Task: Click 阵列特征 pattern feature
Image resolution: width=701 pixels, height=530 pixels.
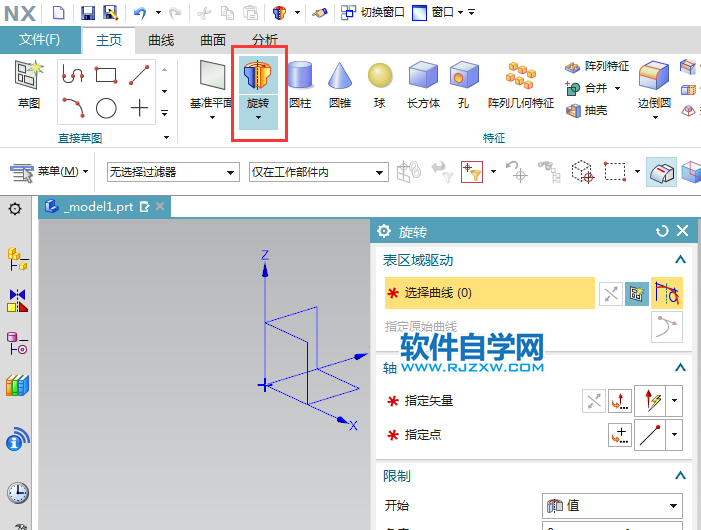Action: 597,66
